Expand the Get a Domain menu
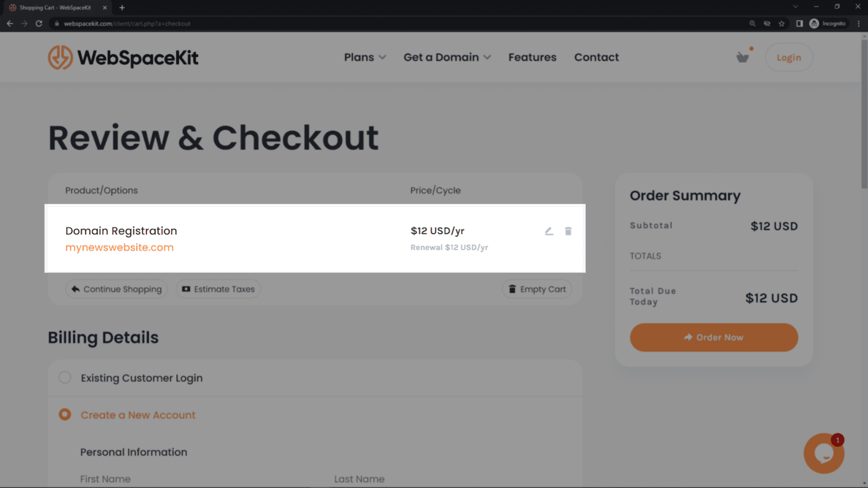868x488 pixels. [x=447, y=57]
